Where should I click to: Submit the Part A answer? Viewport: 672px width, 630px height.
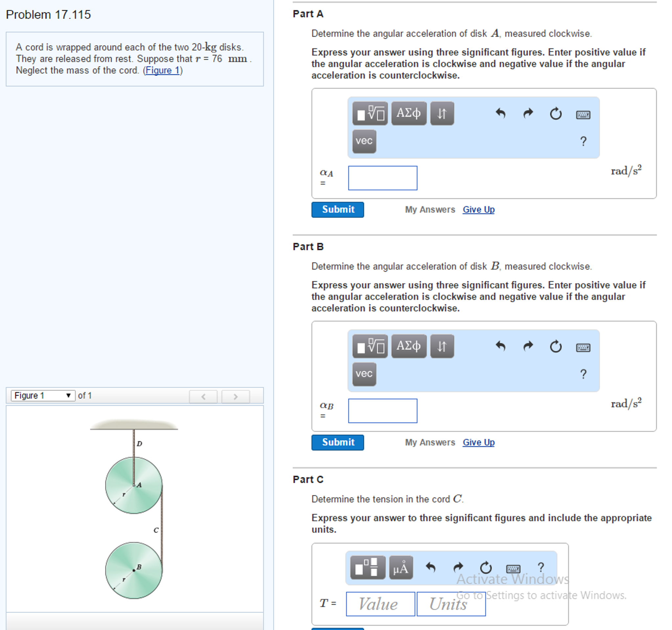pos(337,210)
